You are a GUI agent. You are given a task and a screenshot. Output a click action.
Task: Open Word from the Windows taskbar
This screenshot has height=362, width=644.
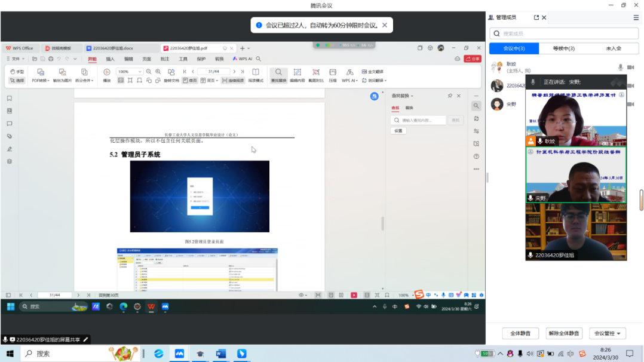tap(220, 354)
